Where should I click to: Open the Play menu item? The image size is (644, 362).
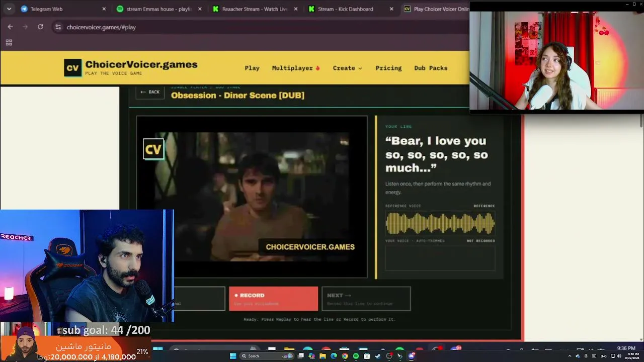pyautogui.click(x=252, y=68)
